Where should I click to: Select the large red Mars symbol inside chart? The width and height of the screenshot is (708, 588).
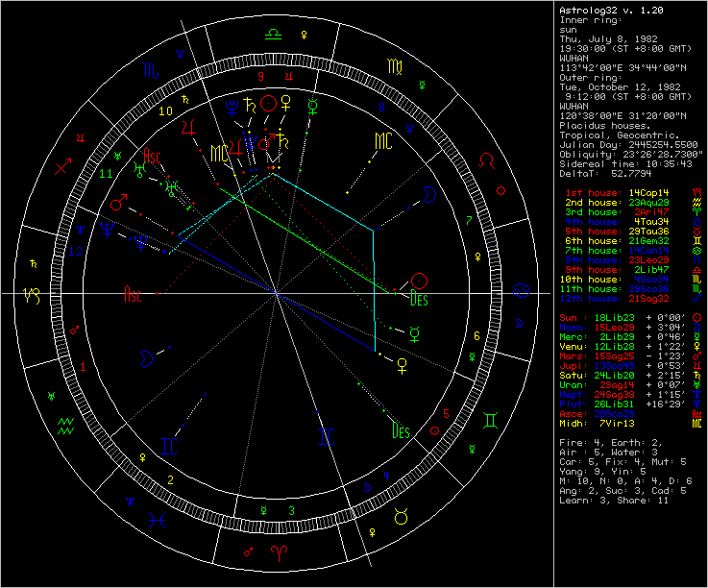[x=119, y=203]
